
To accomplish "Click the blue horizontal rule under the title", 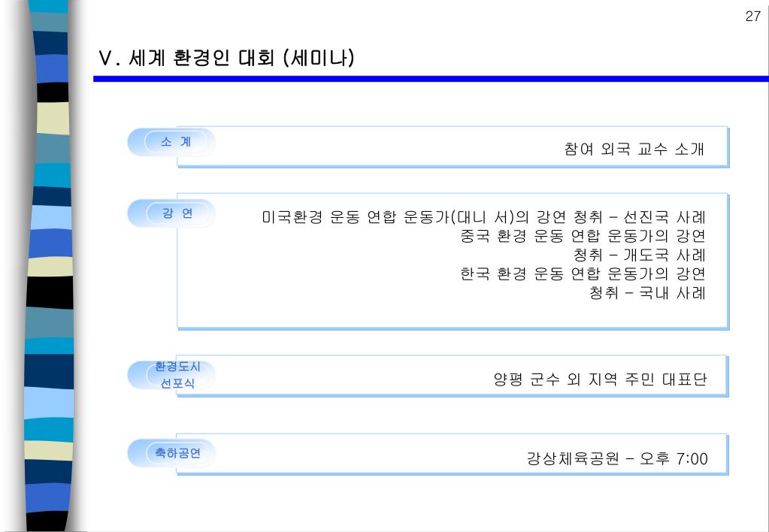I will click(x=431, y=79).
